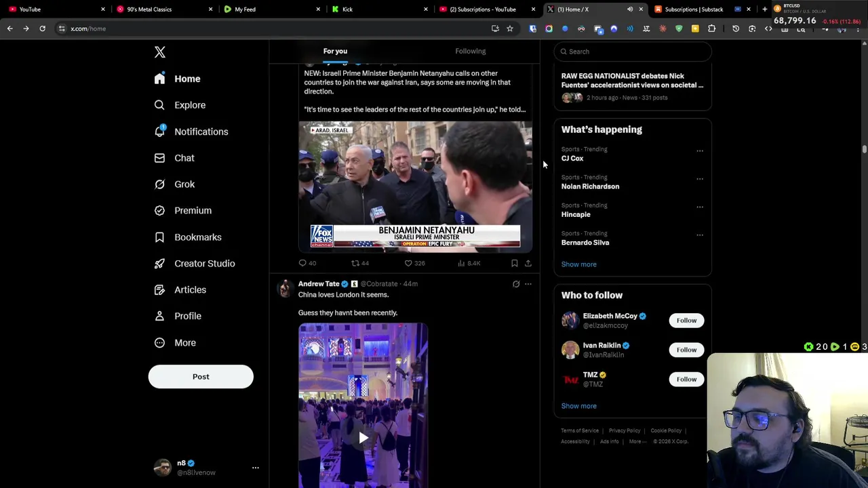Open Cookie Policy link
868x488 pixels.
pos(666,430)
